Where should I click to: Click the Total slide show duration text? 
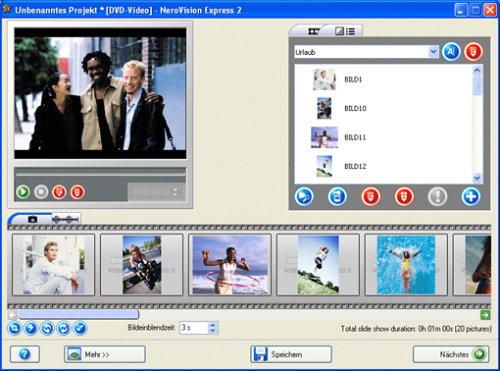tap(416, 329)
